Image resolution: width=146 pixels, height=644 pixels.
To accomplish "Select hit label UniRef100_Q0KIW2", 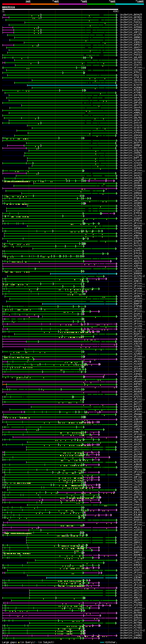I will point(131,95).
